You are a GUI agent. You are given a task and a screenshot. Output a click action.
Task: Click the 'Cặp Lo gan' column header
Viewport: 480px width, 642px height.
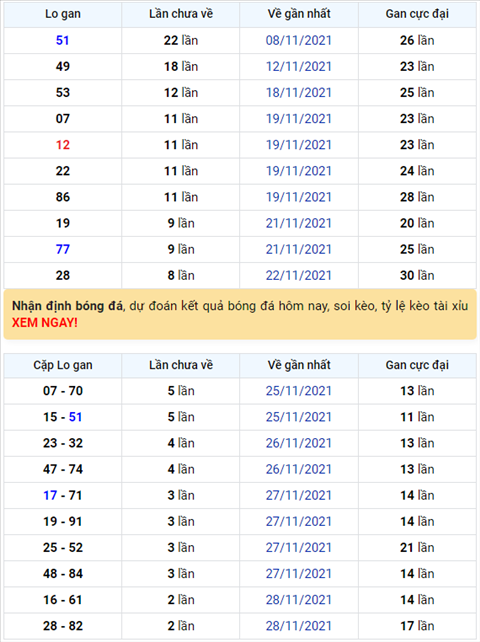pos(63,365)
